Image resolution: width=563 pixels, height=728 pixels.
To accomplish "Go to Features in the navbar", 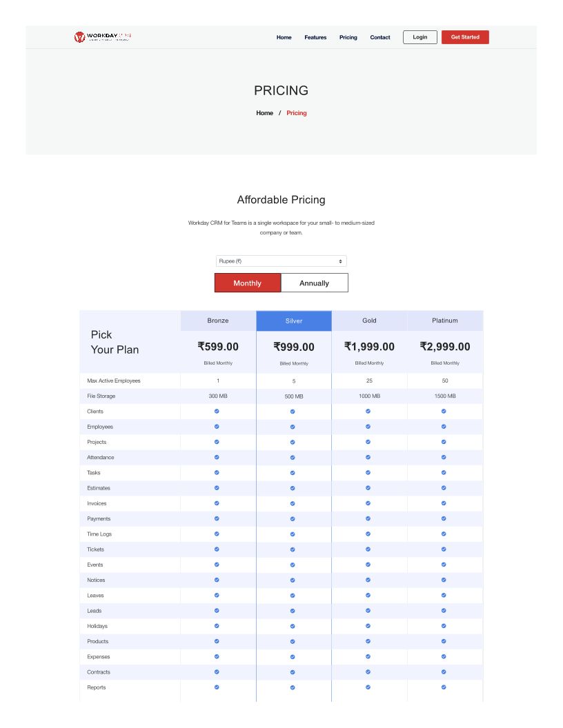I will click(x=315, y=37).
